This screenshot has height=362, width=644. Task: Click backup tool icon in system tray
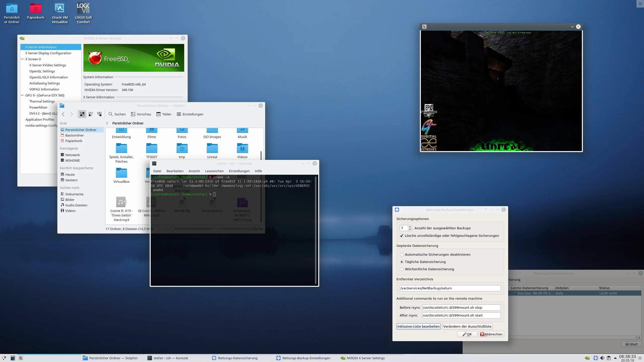(x=595, y=358)
